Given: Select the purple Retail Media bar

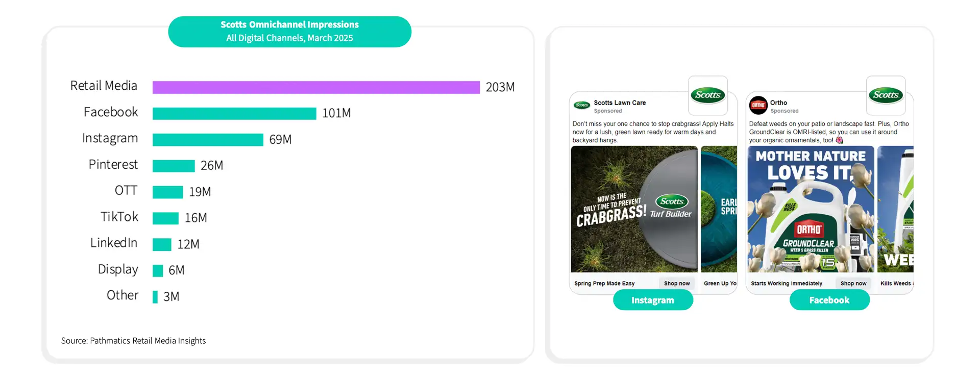Looking at the screenshot, I should [316, 87].
